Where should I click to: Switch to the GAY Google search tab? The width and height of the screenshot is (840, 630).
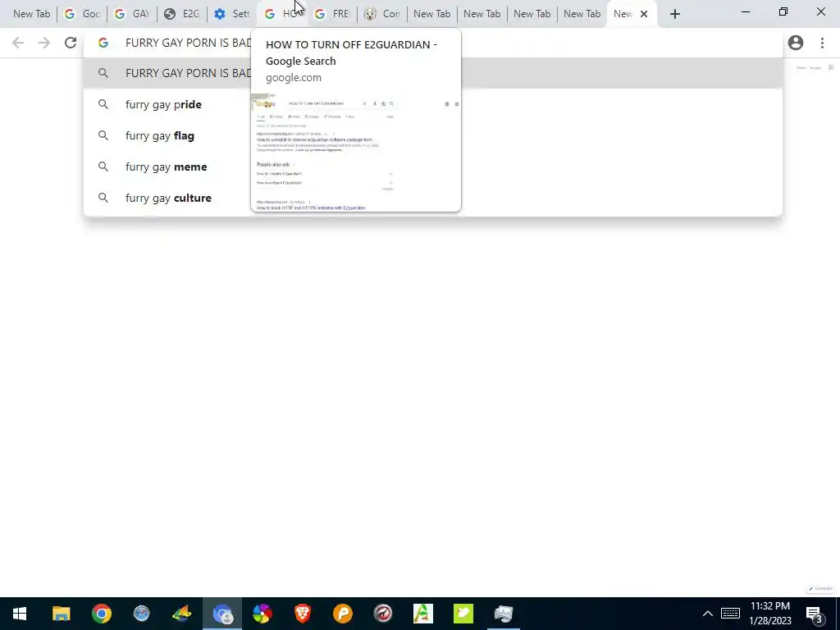click(132, 14)
